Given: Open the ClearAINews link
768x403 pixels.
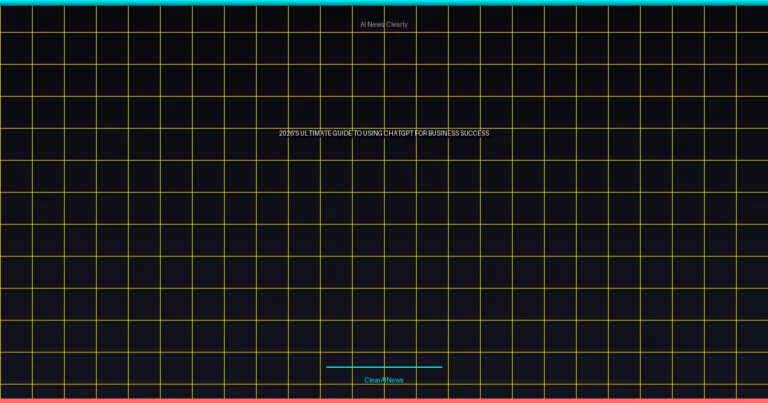Looking at the screenshot, I should (384, 380).
